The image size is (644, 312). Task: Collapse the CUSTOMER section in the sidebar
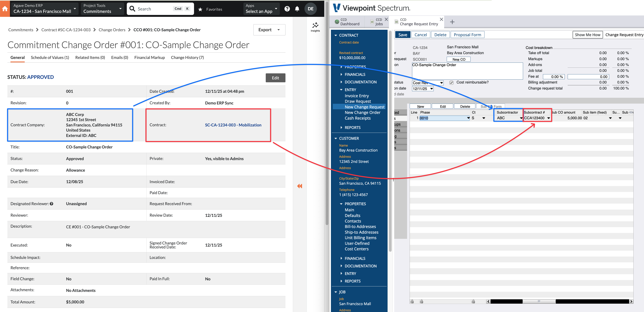point(336,138)
